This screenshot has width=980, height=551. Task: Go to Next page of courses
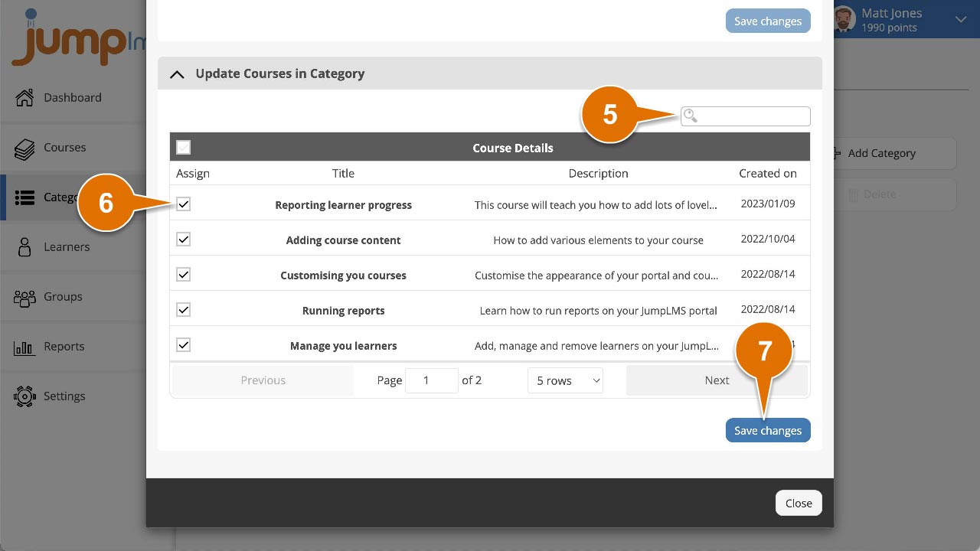[x=717, y=380]
